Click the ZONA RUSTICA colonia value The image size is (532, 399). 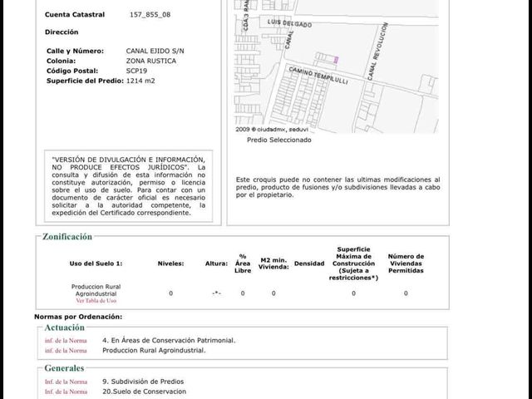click(151, 61)
